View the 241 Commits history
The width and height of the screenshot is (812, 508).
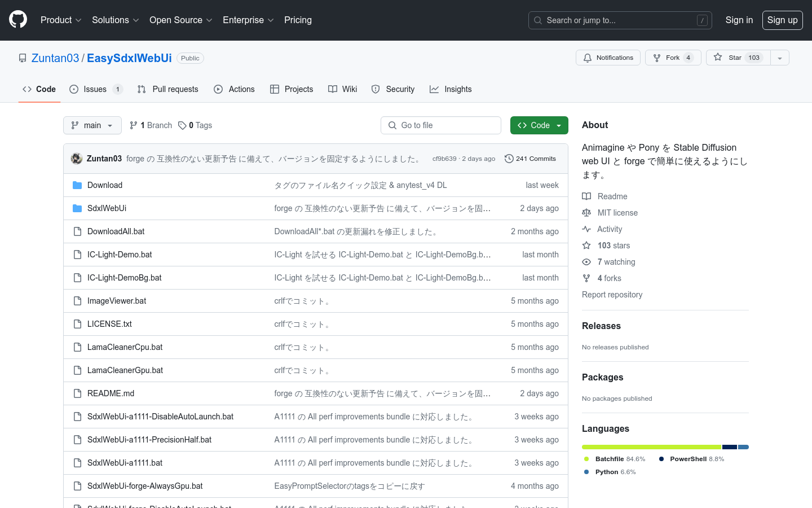click(x=530, y=159)
